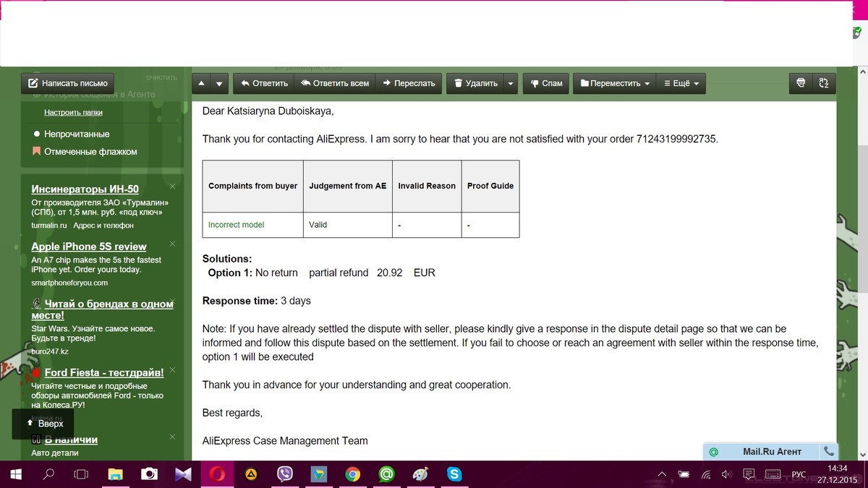The width and height of the screenshot is (868, 488).
Task: Go to previous message with up arrow
Action: click(x=201, y=83)
